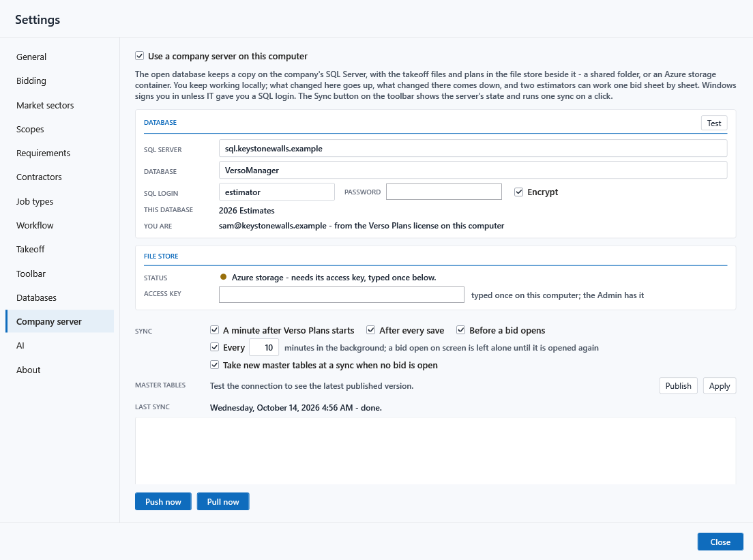Click the amber file store status dot
This screenshot has height=560, width=753.
223,277
